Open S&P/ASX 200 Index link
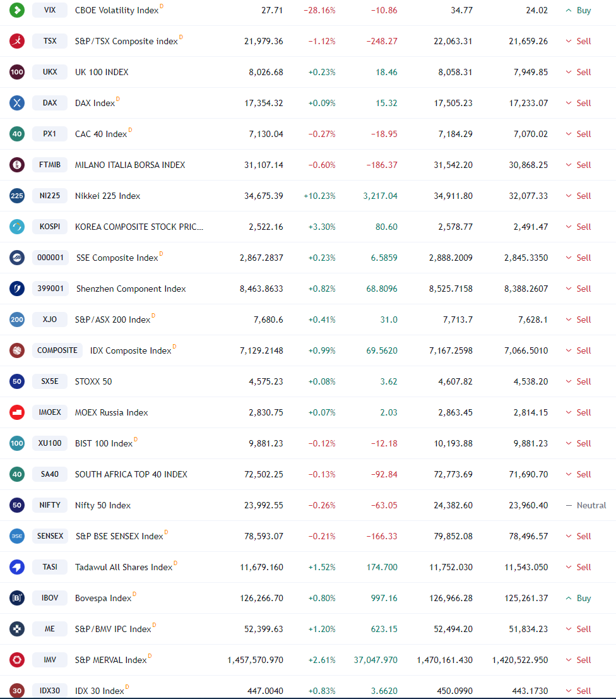 point(113,320)
